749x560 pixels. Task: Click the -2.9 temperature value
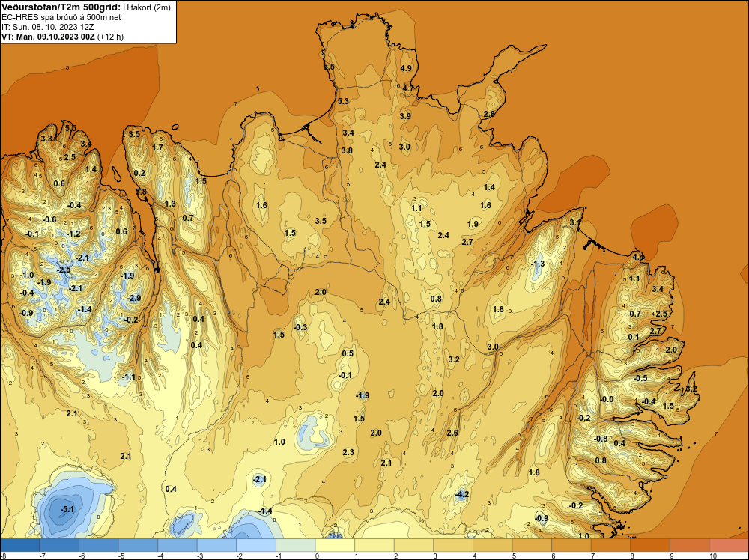133,298
